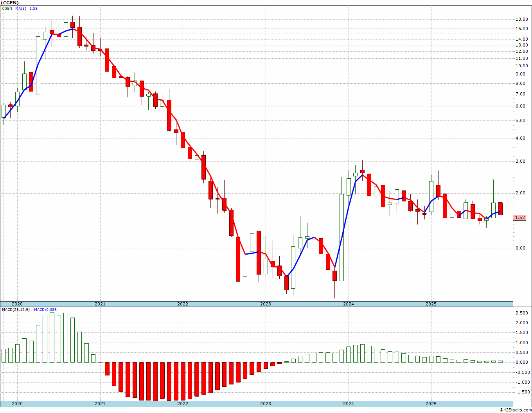Select the "2.000" MACD axis label

click(x=522, y=323)
